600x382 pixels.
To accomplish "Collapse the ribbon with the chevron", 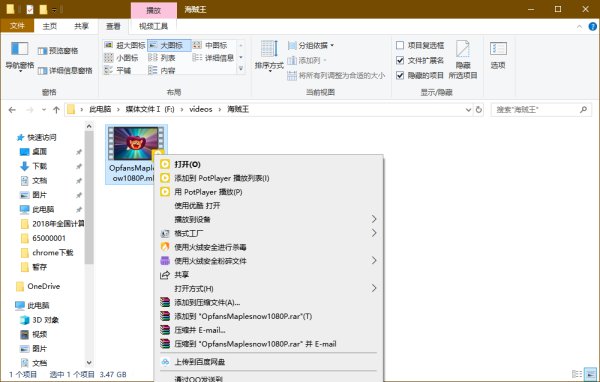I will coord(579,26).
